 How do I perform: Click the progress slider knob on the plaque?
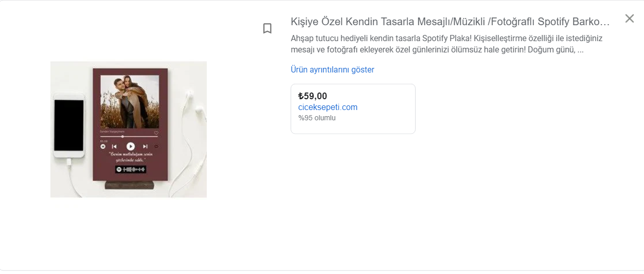[122, 137]
